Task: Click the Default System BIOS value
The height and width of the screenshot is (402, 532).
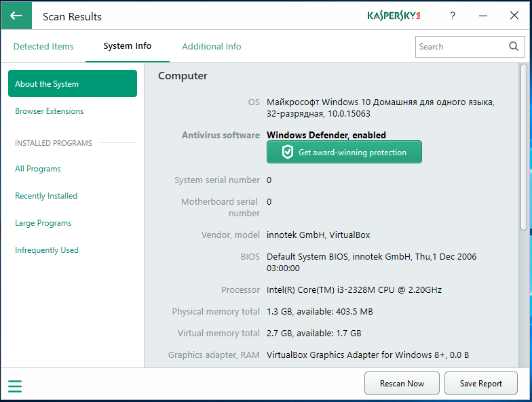Action: [372, 262]
